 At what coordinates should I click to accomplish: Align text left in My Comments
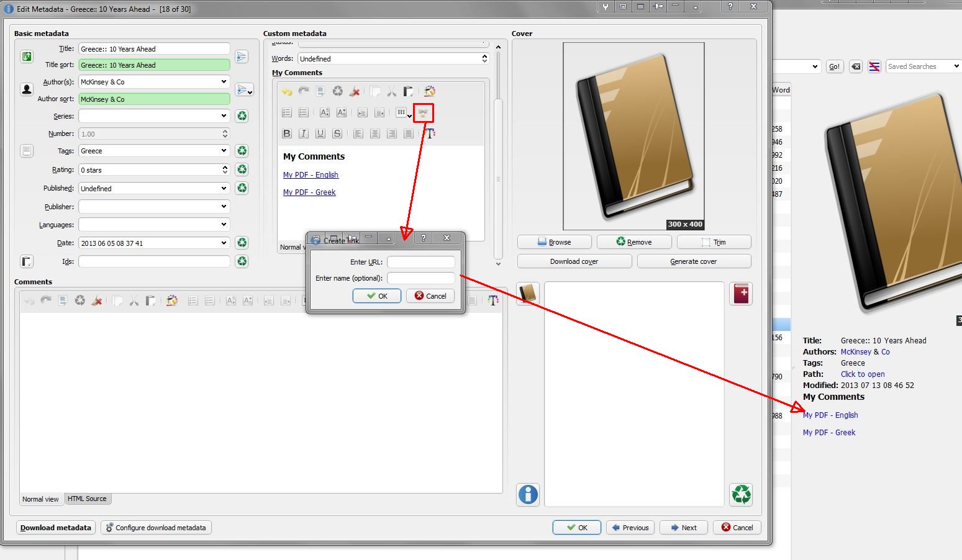[358, 133]
